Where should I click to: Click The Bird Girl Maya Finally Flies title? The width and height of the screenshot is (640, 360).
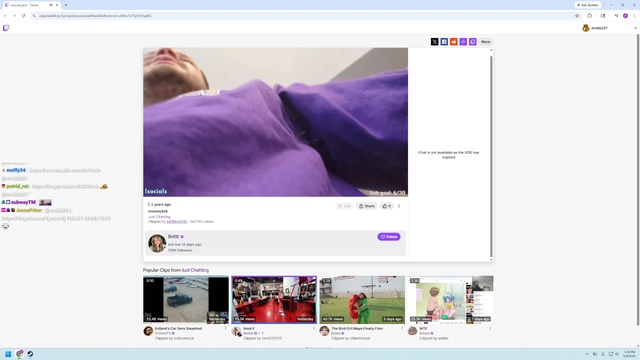(357, 328)
